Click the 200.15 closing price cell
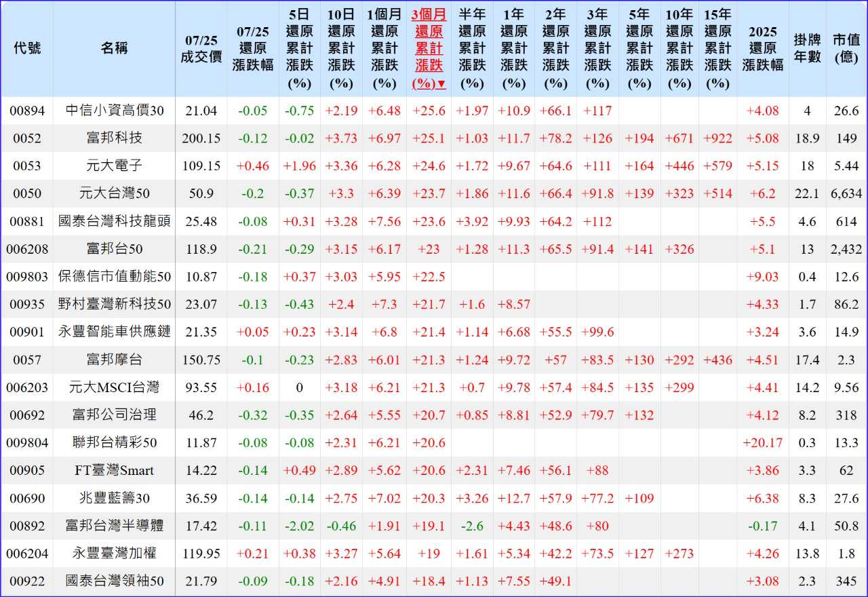 pos(201,138)
